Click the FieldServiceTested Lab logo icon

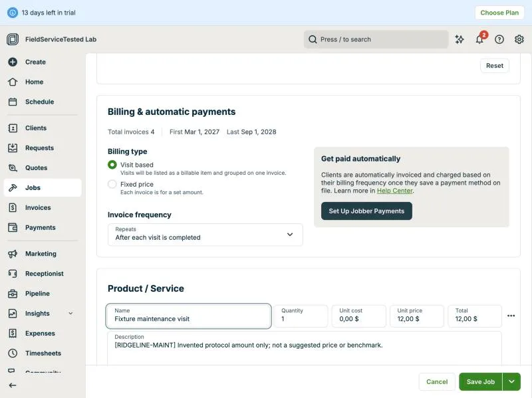pyautogui.click(x=13, y=39)
